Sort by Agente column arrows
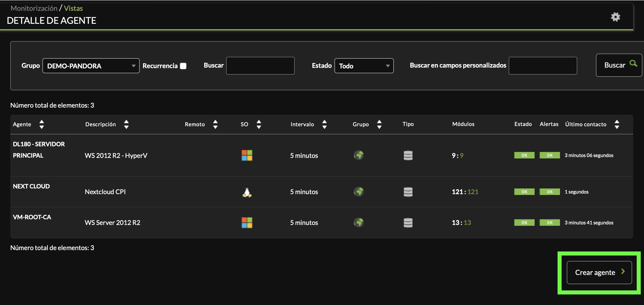 tap(42, 124)
